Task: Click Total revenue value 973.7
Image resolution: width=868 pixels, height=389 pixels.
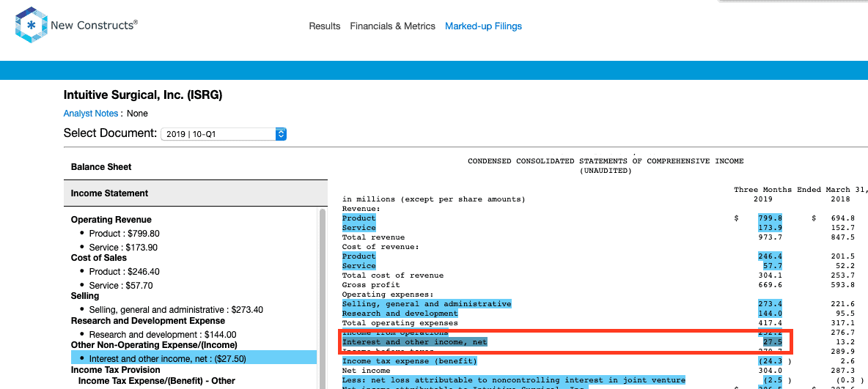Action: [x=770, y=237]
